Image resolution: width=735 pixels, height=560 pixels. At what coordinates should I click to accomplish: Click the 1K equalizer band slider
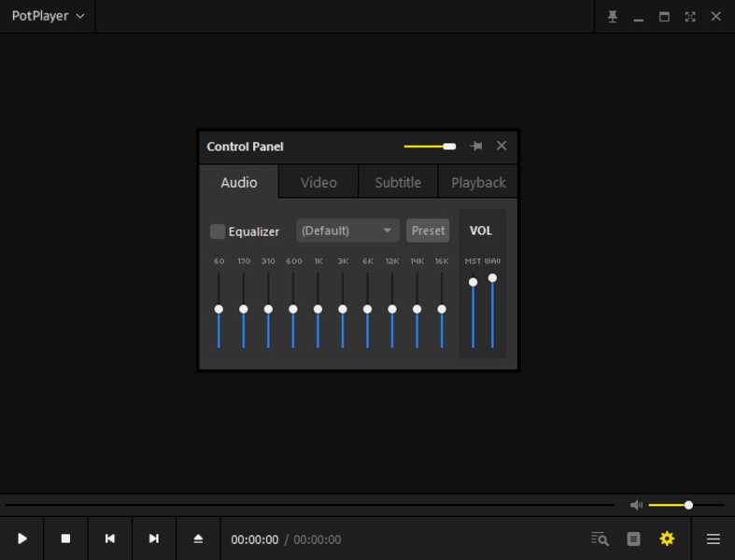[x=318, y=309]
